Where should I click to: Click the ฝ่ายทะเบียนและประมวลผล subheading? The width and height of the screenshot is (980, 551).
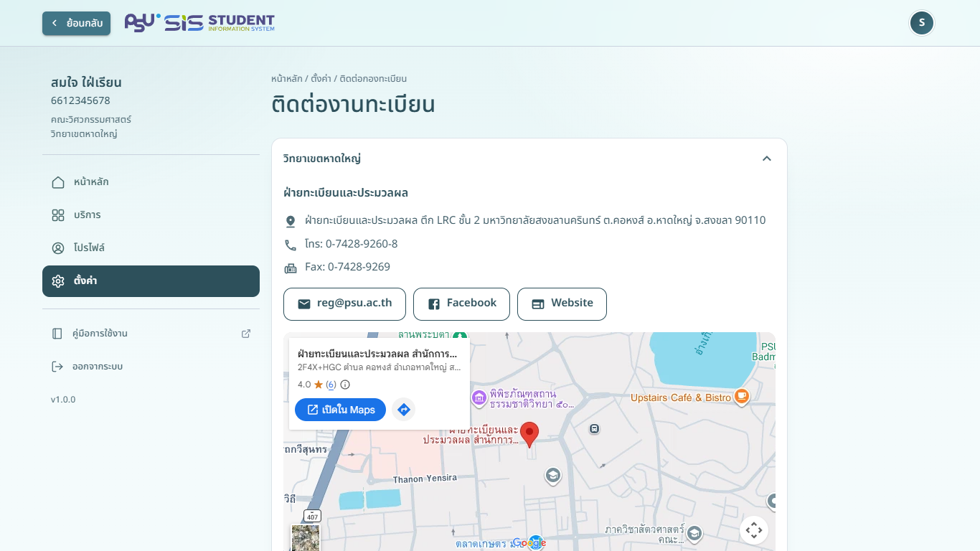point(346,193)
